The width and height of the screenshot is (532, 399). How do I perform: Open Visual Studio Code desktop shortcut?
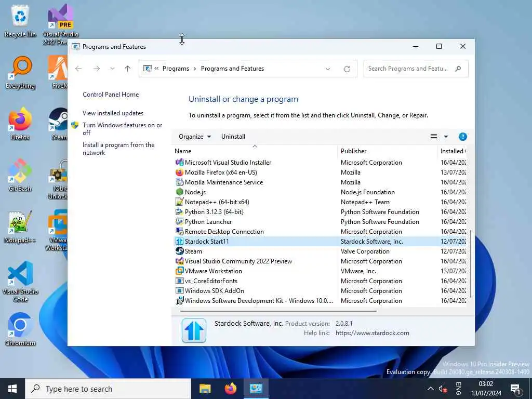point(20,282)
